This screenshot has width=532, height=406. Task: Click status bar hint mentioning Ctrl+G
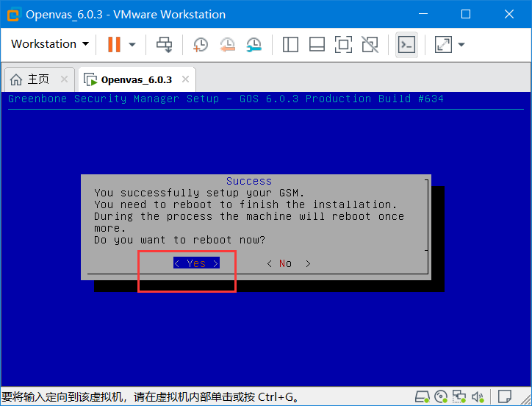(x=151, y=396)
